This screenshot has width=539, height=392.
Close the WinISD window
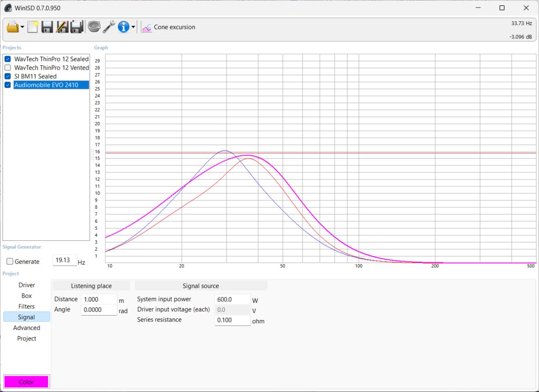[x=526, y=8]
